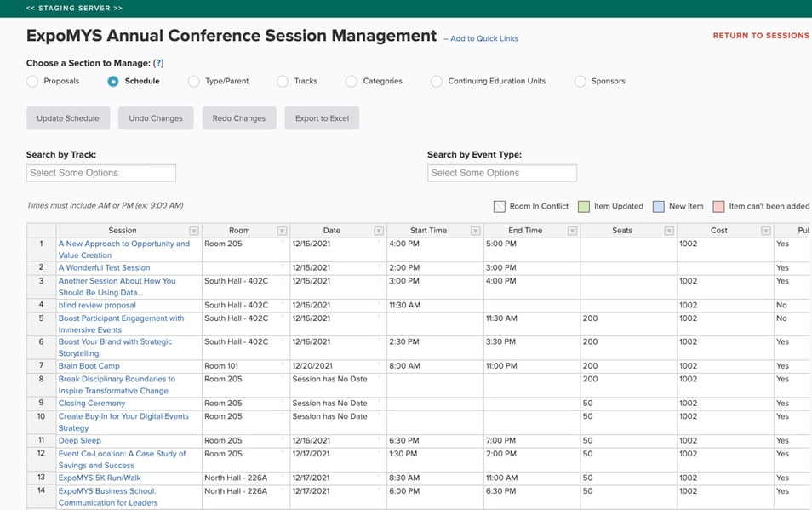Screen dimensions: 812x510
Task: Select the Schedule radio button
Action: click(x=113, y=81)
